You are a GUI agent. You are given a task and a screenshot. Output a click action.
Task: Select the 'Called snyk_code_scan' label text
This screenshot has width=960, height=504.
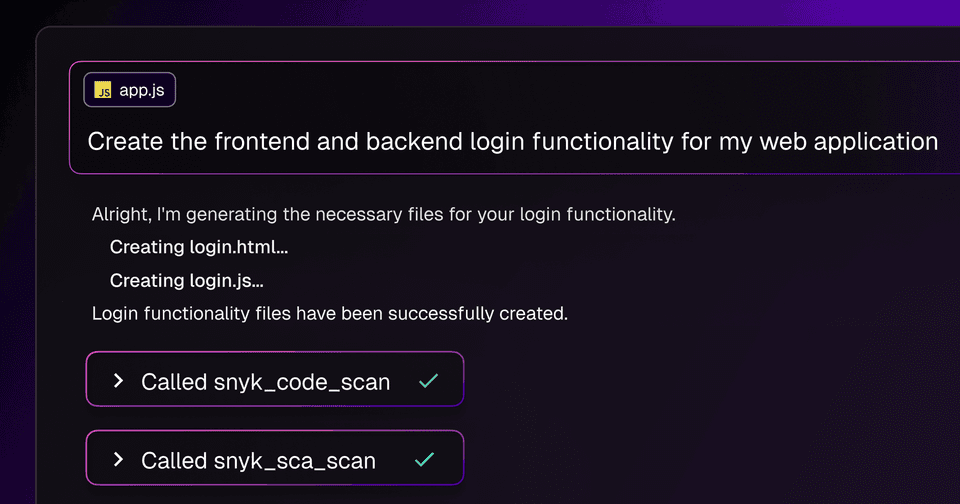[x=266, y=382]
